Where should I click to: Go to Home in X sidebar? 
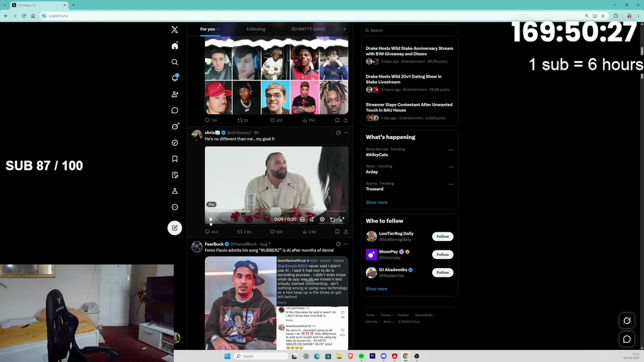point(175,46)
